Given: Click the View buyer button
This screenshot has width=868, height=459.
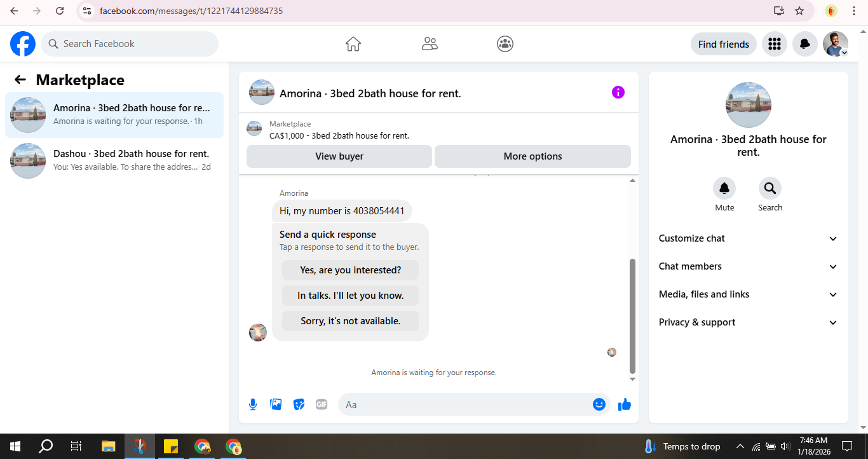Looking at the screenshot, I should (x=339, y=156).
